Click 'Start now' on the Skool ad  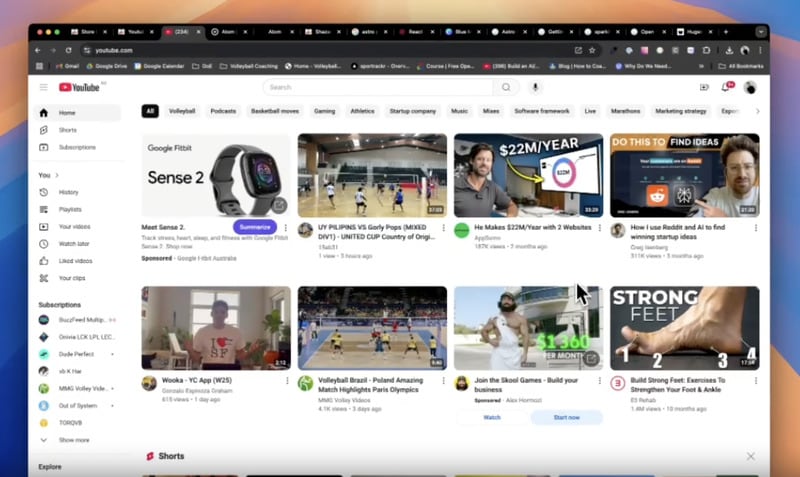(566, 417)
